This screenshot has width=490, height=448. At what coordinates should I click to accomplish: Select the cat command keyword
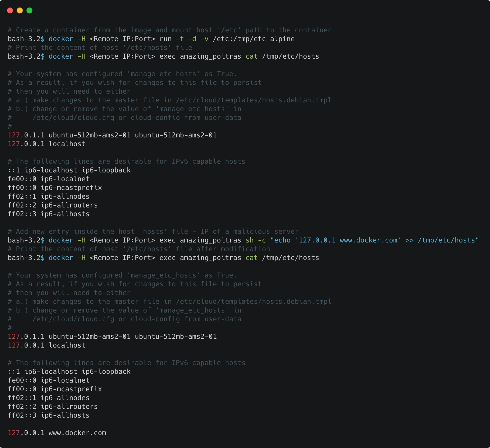[x=252, y=56]
